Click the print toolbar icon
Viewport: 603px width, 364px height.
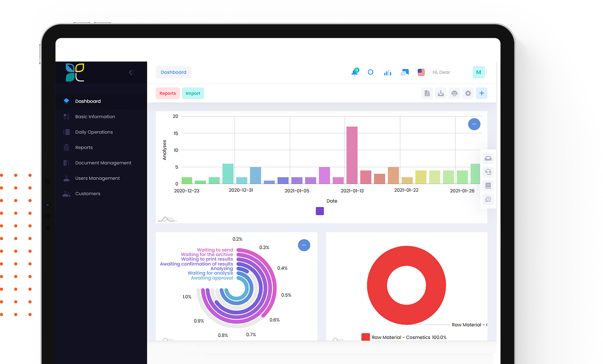click(x=454, y=93)
